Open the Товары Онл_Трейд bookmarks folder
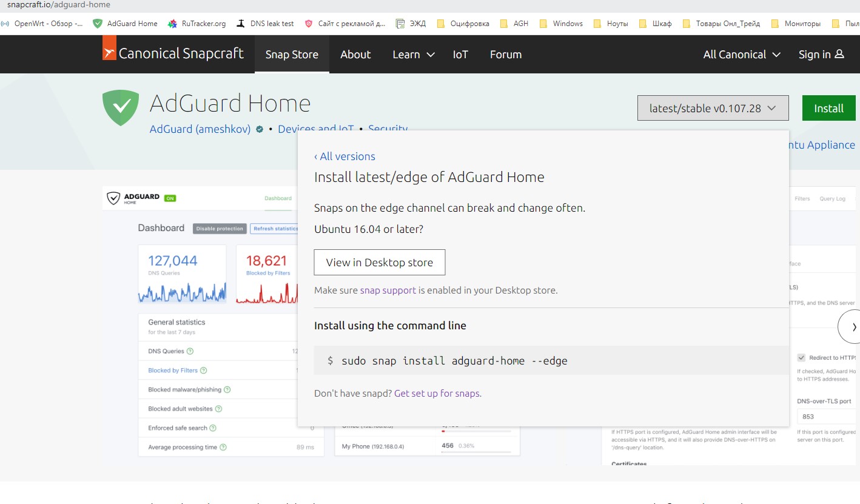 click(x=721, y=24)
